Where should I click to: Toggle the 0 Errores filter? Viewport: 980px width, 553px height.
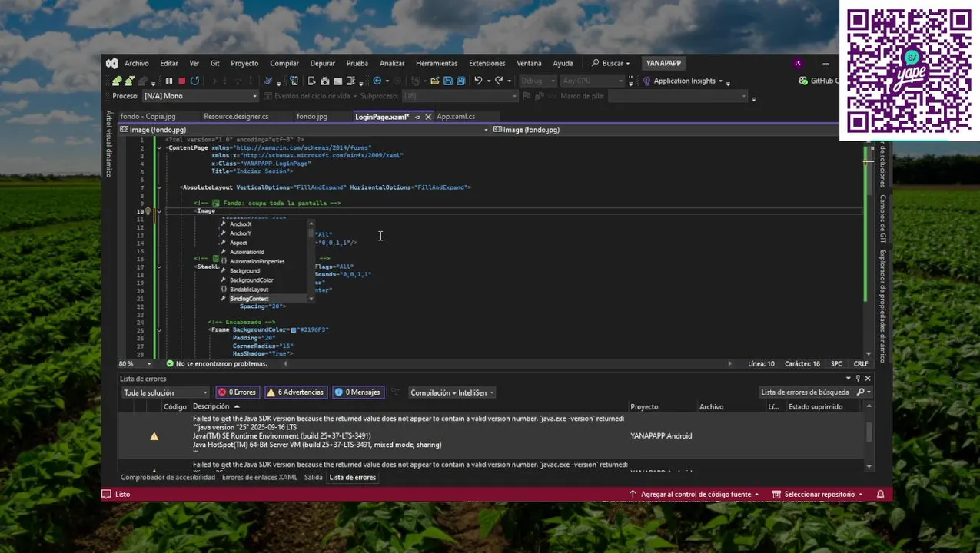(237, 392)
